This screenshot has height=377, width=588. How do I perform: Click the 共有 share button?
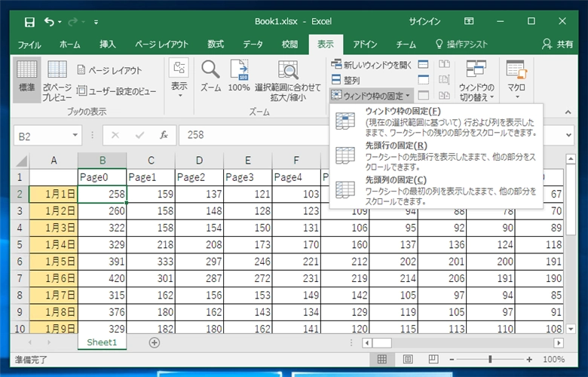(x=558, y=44)
